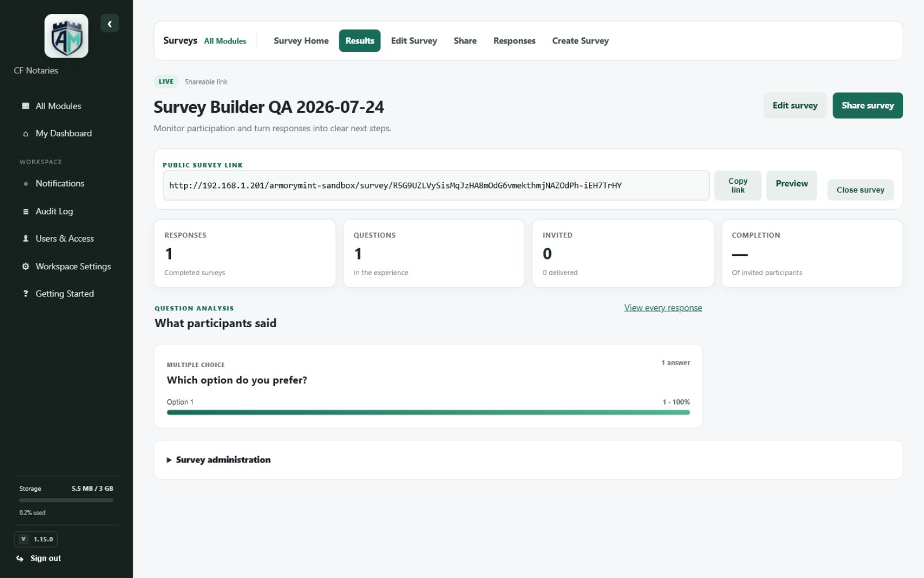Click the Edit survey button
This screenshot has height=578, width=924.
click(795, 106)
